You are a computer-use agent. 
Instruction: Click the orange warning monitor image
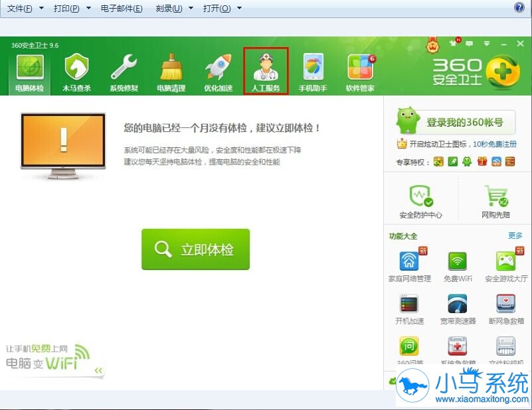[63, 146]
